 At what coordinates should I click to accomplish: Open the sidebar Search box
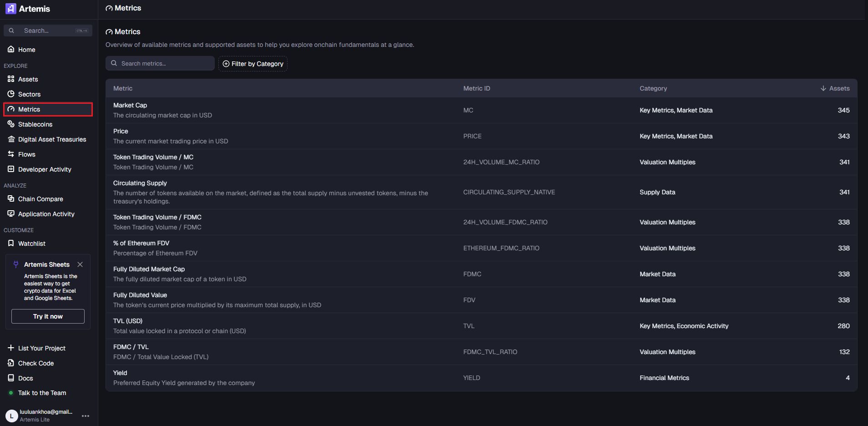point(48,30)
